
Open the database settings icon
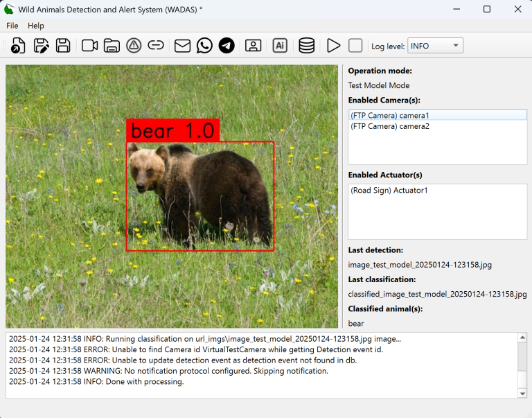point(306,46)
